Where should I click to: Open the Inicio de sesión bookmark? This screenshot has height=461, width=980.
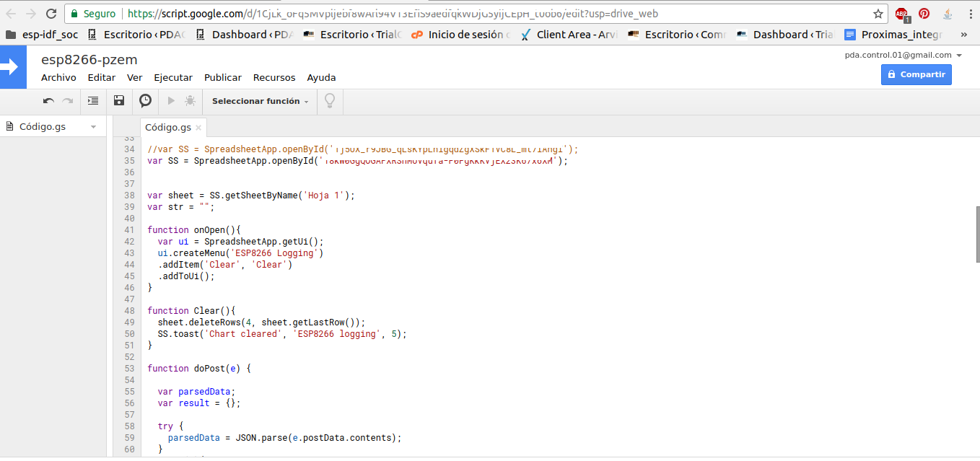click(460, 35)
